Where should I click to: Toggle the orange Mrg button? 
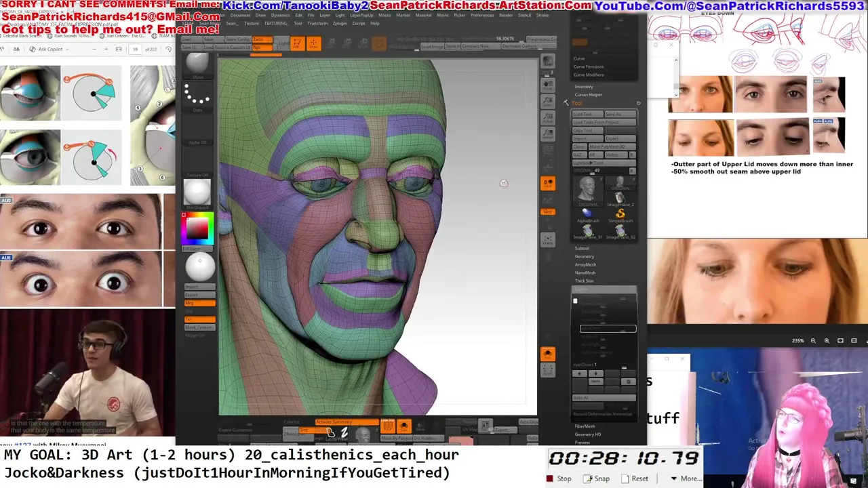[200, 303]
